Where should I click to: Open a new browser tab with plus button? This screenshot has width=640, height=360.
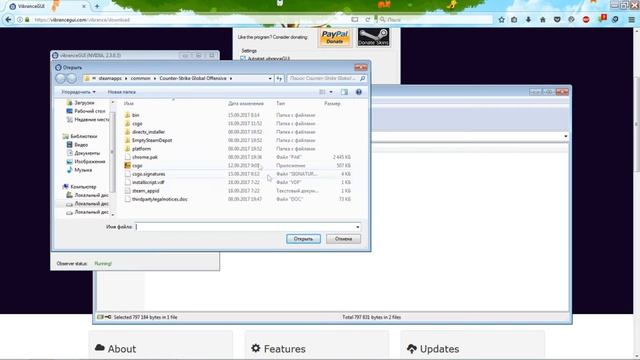click(97, 6)
